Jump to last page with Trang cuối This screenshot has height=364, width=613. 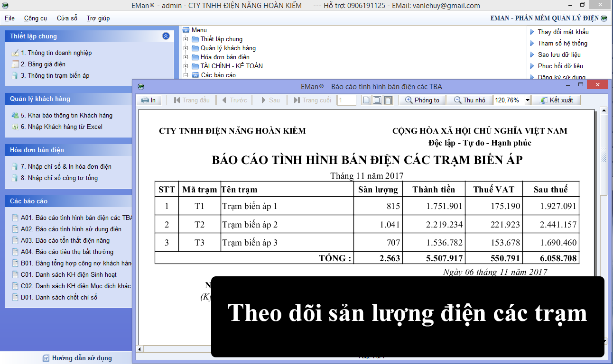point(312,100)
